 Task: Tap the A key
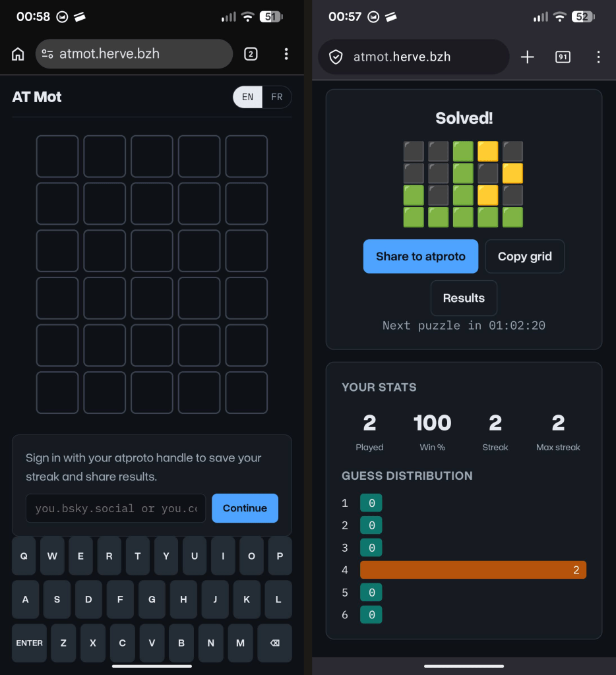click(26, 599)
